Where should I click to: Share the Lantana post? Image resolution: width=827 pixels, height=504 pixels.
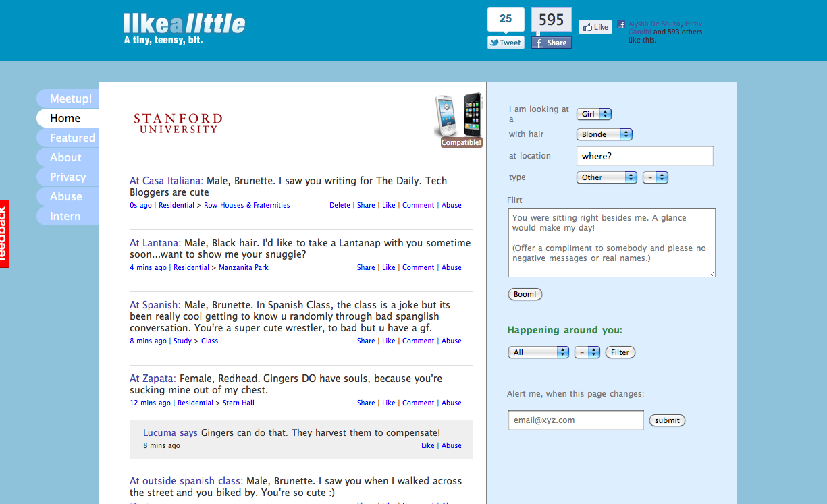pos(366,267)
